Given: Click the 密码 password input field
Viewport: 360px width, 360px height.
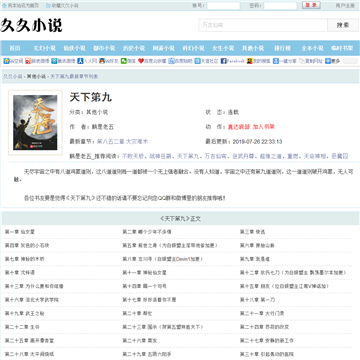Looking at the screenshot, I should point(280,6).
